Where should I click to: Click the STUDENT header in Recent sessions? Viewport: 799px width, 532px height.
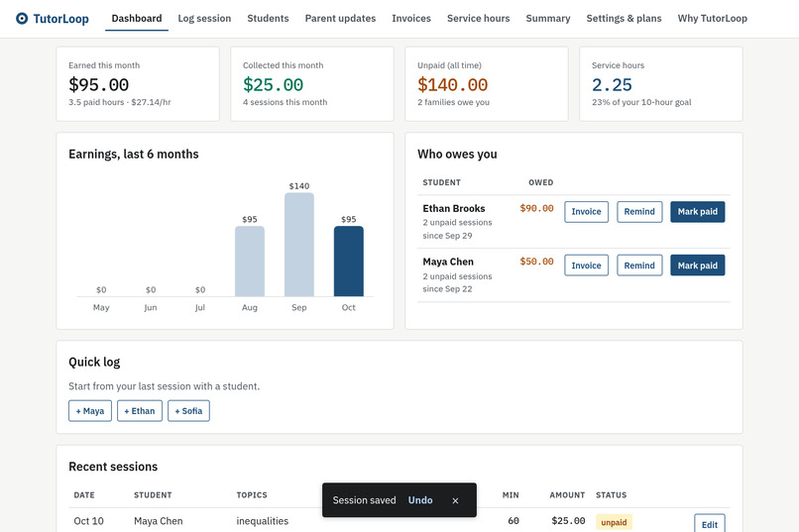pyautogui.click(x=153, y=494)
